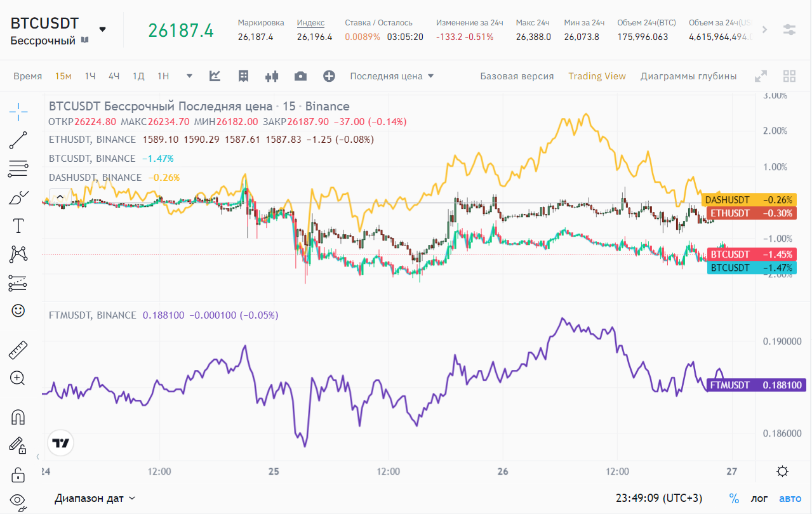Click the ETHUSDT red price label
The image size is (812, 514).
(x=751, y=213)
